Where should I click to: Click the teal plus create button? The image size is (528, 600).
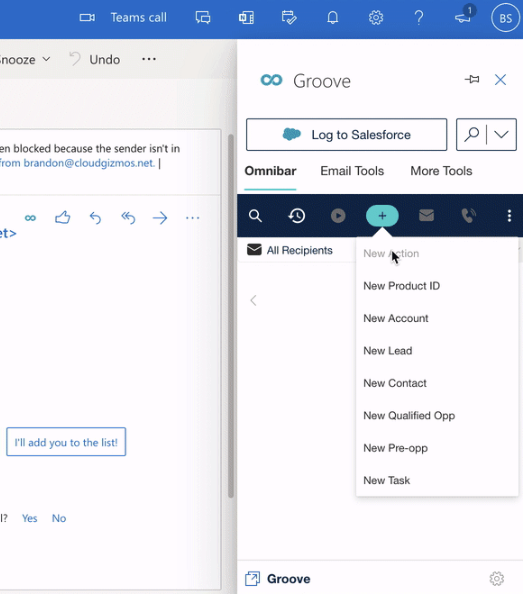[382, 216]
